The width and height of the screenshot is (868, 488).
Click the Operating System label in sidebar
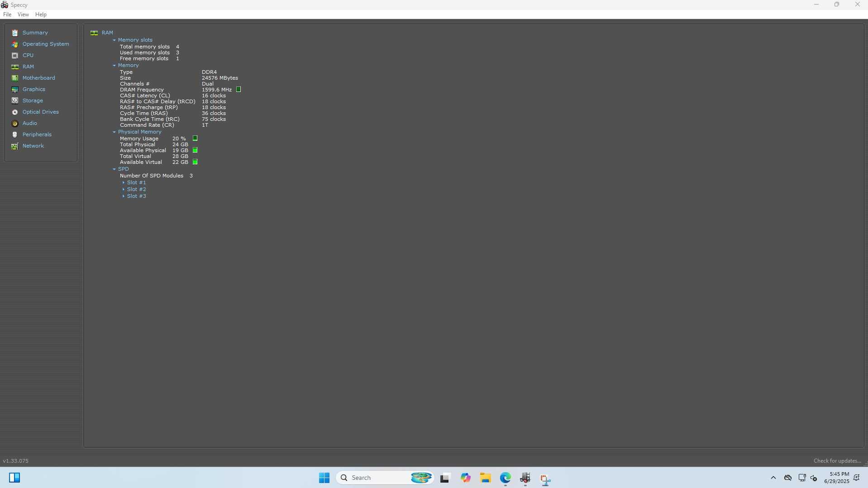[46, 44]
